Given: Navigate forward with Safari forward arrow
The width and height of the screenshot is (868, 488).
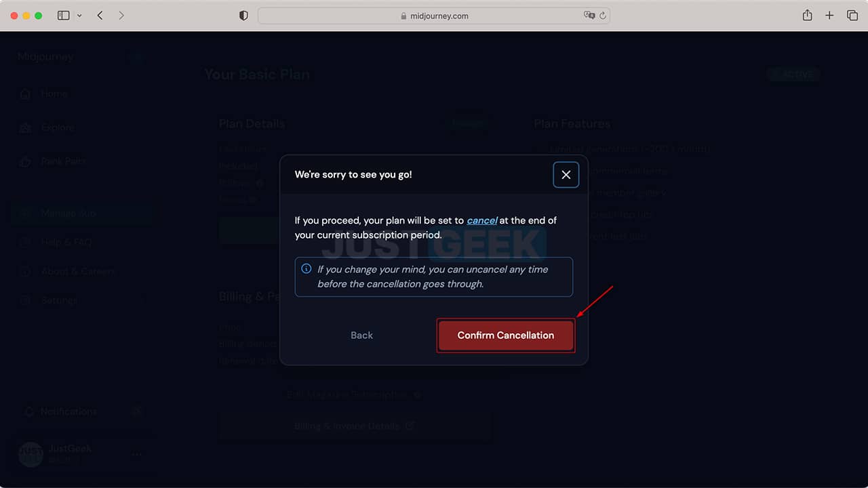Looking at the screenshot, I should (x=121, y=15).
